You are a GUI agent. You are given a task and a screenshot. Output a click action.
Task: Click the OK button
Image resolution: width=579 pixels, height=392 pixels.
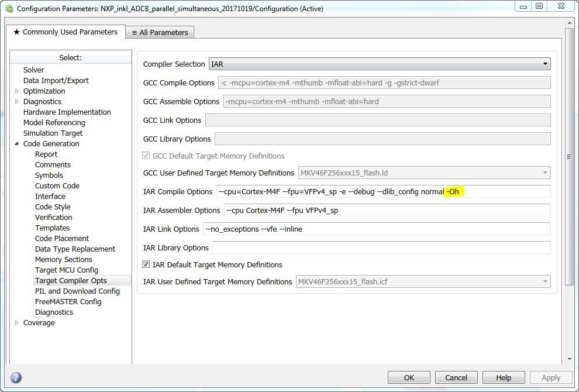click(x=409, y=377)
